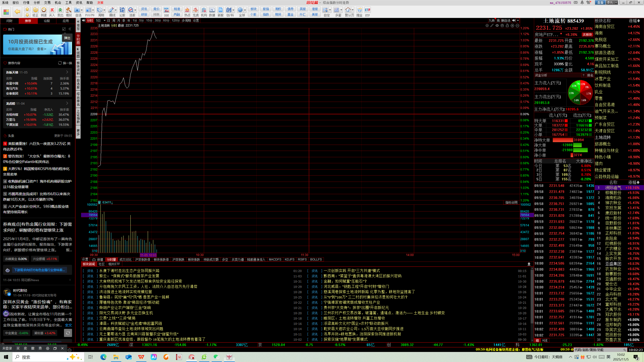Click the zoom-in plus icon on chart
Viewport: 644px width, 362px height.
512,26
